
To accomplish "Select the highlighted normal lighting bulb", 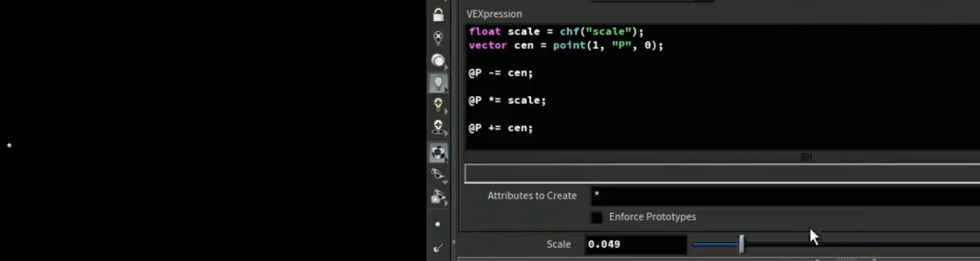I will point(438,83).
